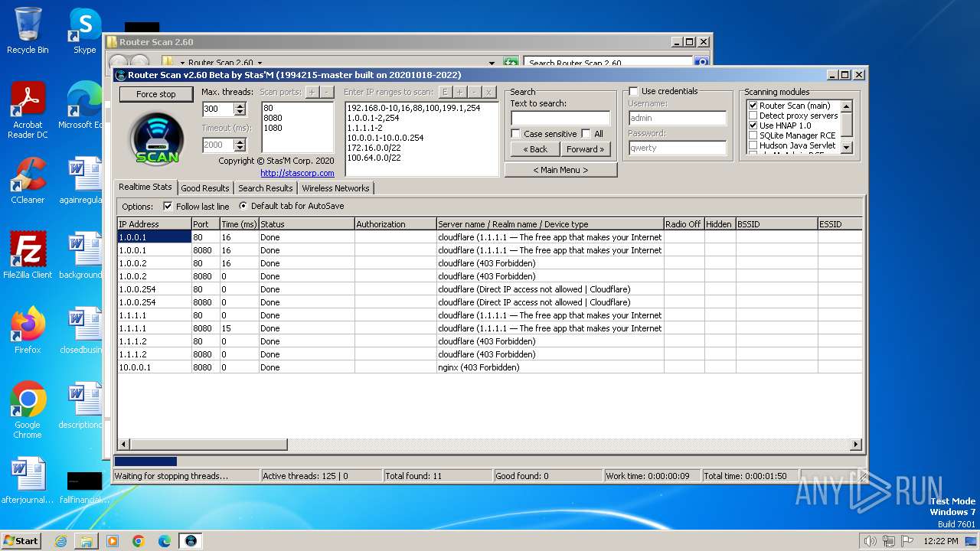
Task: Select Default tab for AutoSave radio
Action: [243, 206]
